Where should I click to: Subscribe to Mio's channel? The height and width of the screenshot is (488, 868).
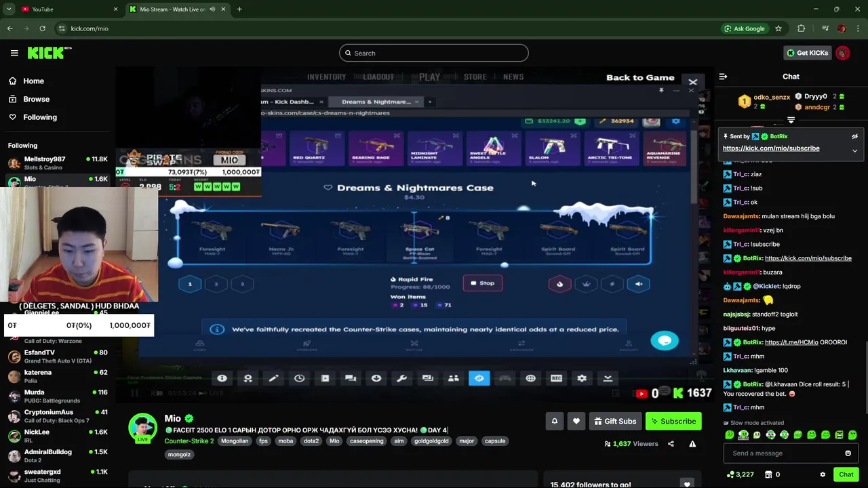tap(673, 421)
